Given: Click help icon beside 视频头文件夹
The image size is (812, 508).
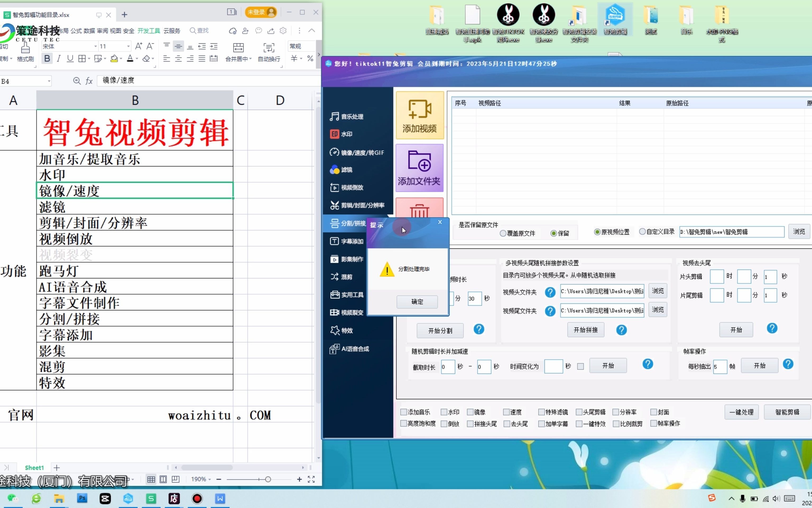Looking at the screenshot, I should click(550, 292).
